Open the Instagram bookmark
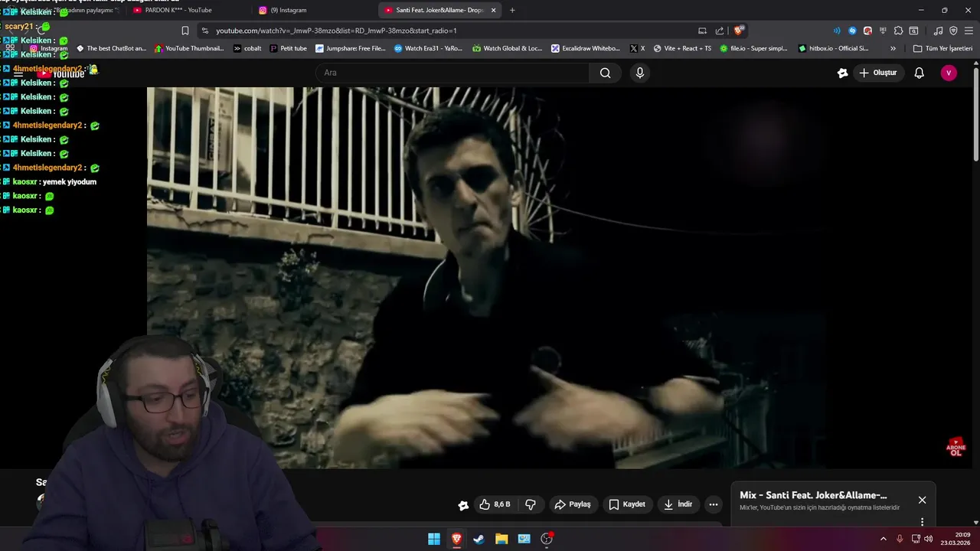Viewport: 980px width, 551px height. 48,48
